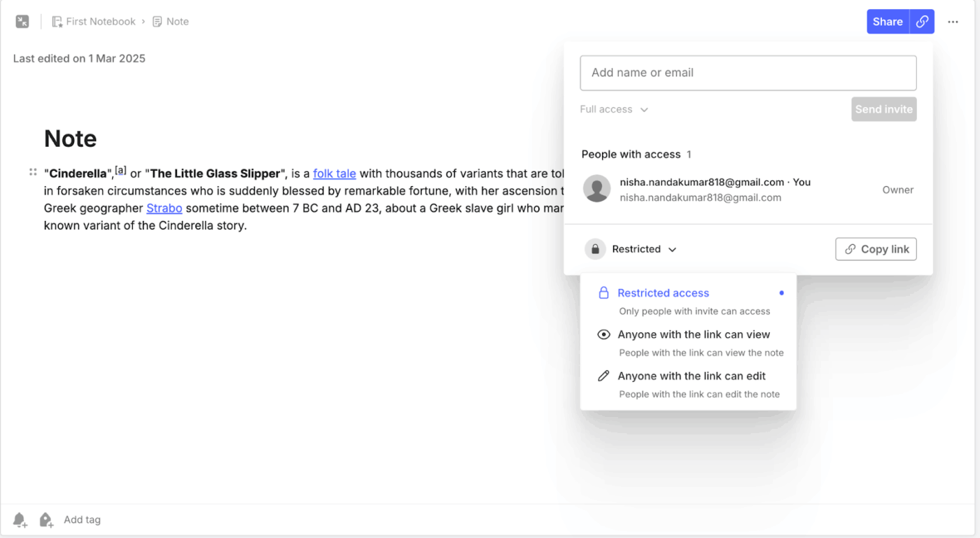The height and width of the screenshot is (538, 980).
Task: Click the pencil icon for link edit access
Action: click(603, 376)
